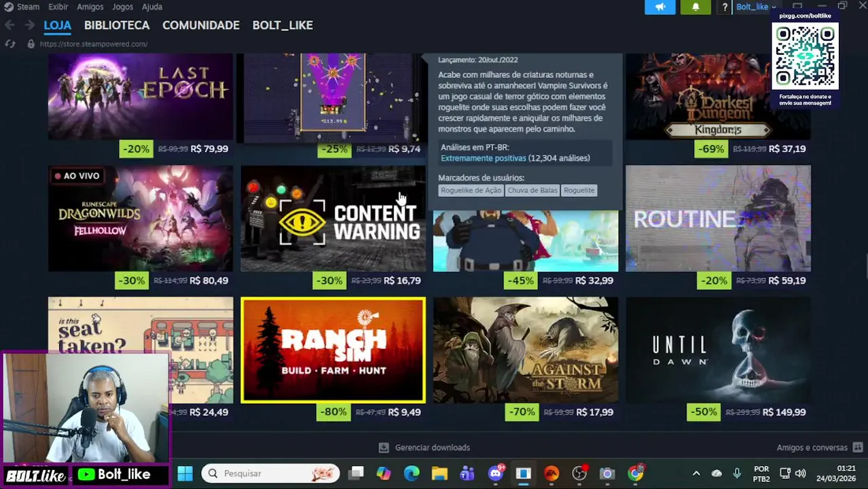Click the -69% Darkest Dungeon discount

point(710,149)
